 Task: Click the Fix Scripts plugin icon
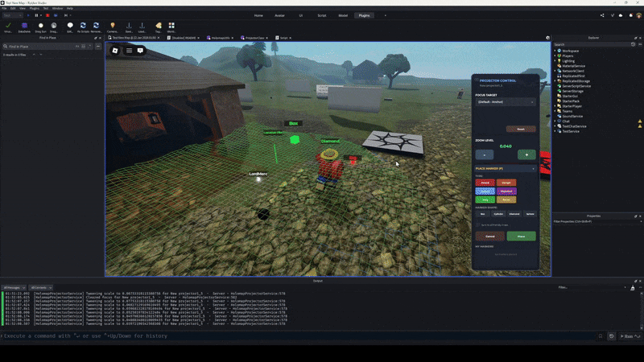(x=82, y=27)
